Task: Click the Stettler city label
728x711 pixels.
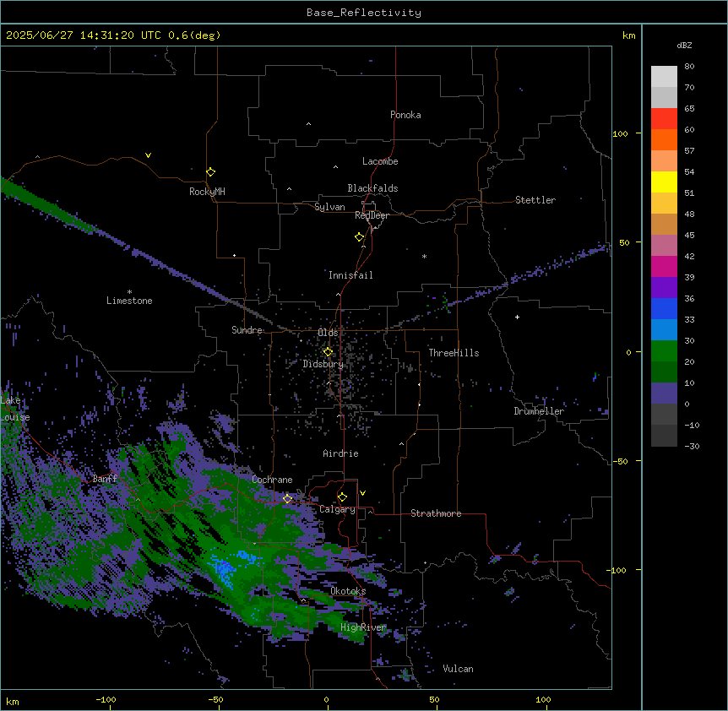Action: tap(535, 200)
